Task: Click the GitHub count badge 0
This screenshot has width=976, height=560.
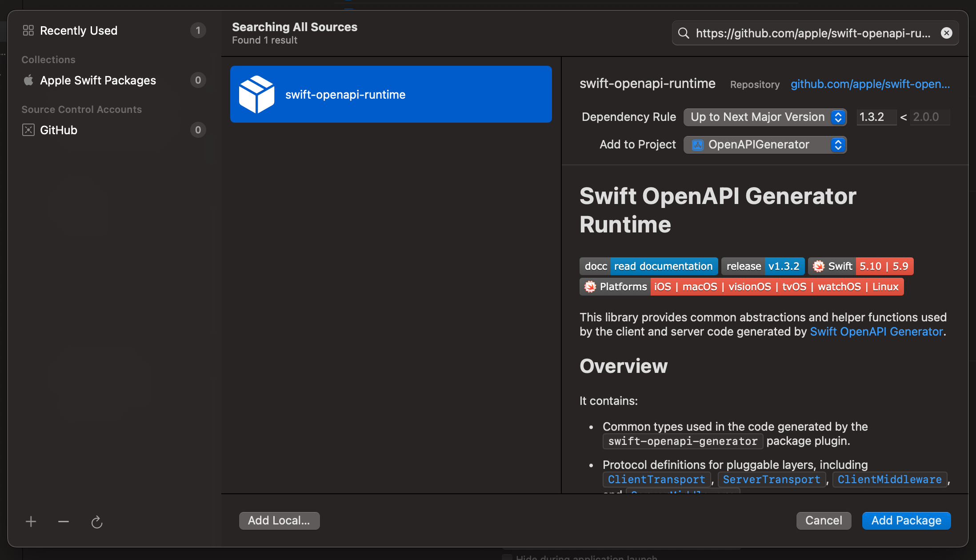Action: tap(198, 130)
